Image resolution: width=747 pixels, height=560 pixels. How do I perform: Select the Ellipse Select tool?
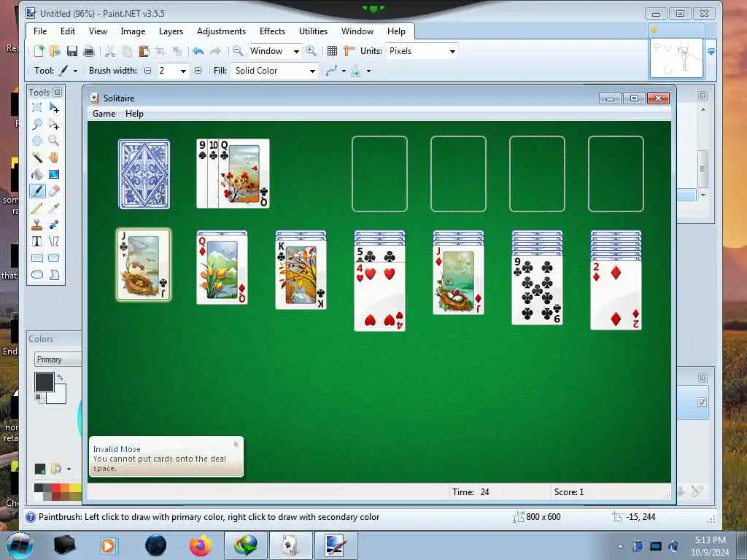[37, 141]
